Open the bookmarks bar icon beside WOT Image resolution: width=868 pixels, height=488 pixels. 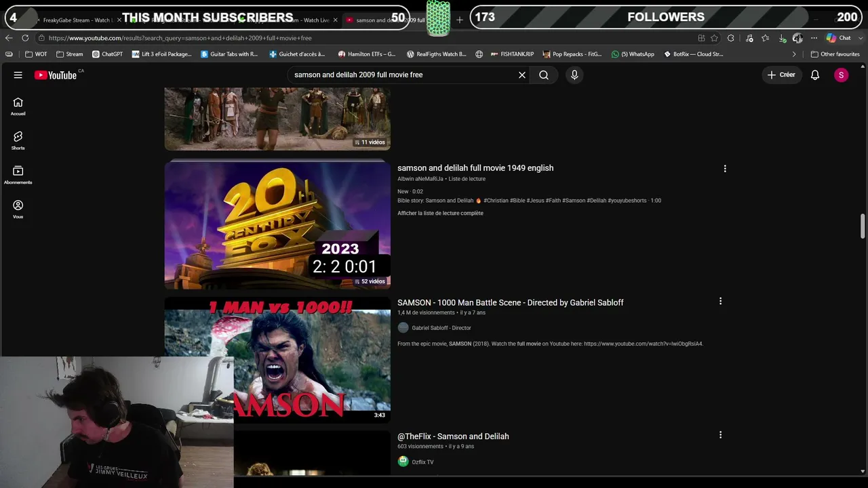point(9,54)
